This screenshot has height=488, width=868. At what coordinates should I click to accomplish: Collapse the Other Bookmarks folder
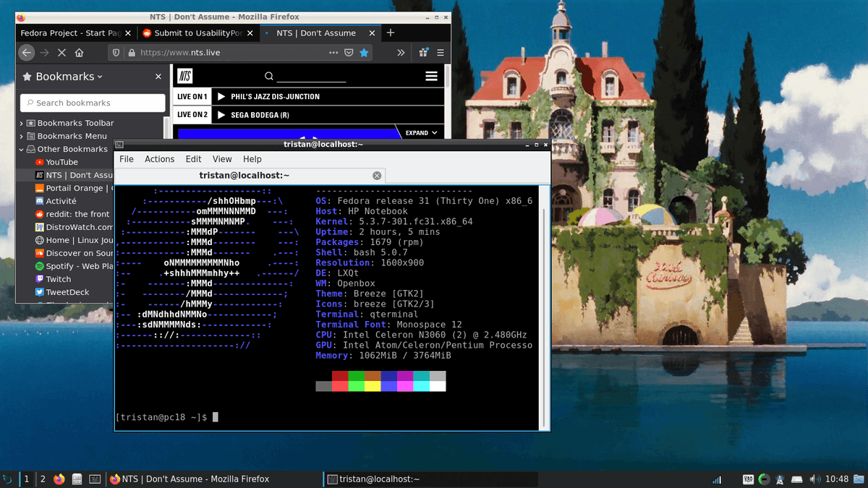pos(22,150)
